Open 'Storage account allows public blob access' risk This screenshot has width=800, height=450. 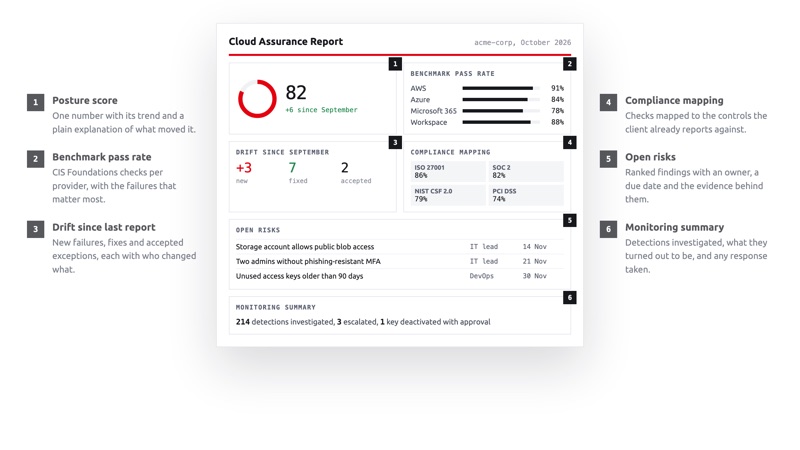point(305,247)
